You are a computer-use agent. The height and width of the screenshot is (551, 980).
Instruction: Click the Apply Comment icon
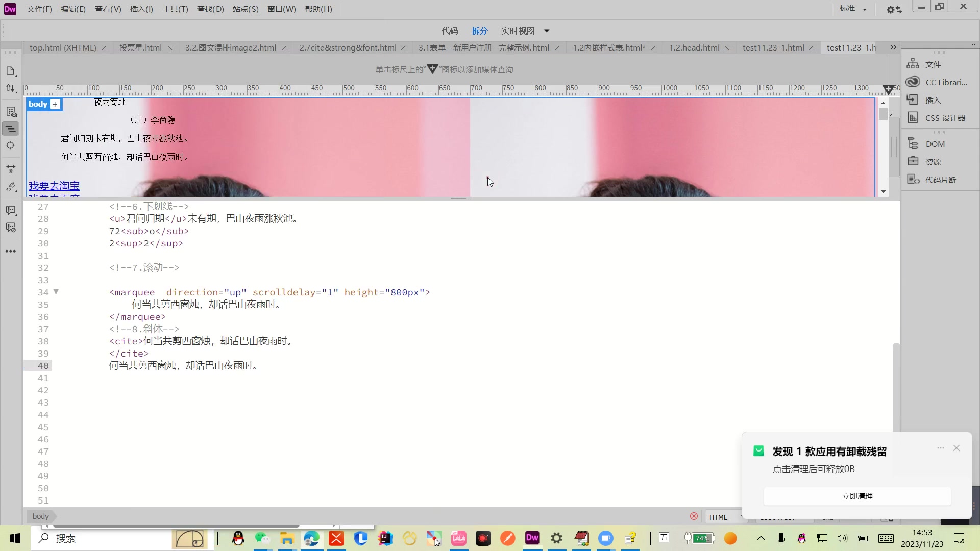click(11, 210)
